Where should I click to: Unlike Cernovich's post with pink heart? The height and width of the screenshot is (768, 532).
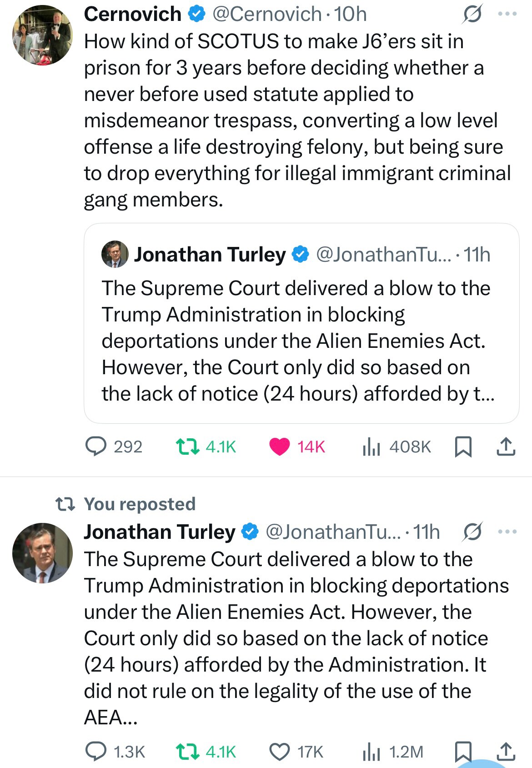tap(279, 447)
